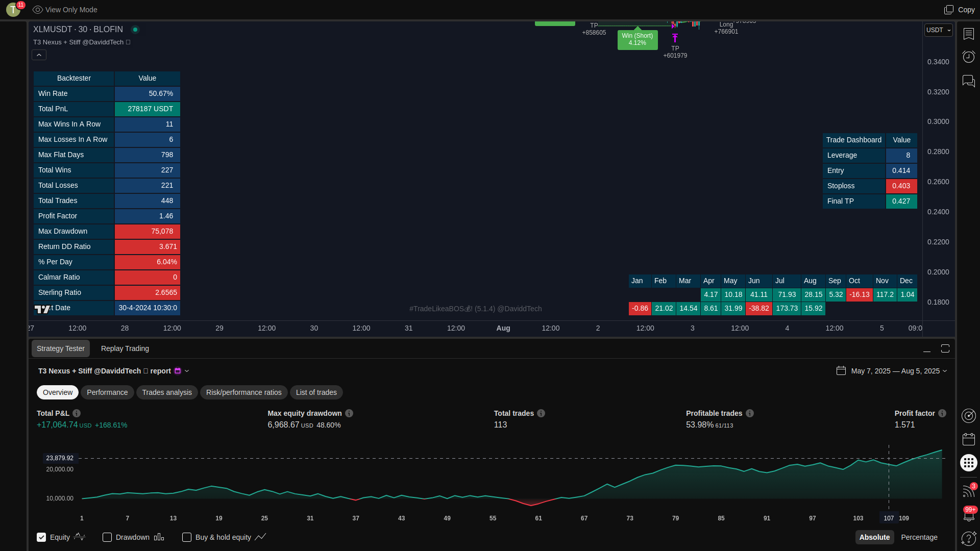The width and height of the screenshot is (980, 551).
Task: Open the help center question icon
Action: [969, 538]
